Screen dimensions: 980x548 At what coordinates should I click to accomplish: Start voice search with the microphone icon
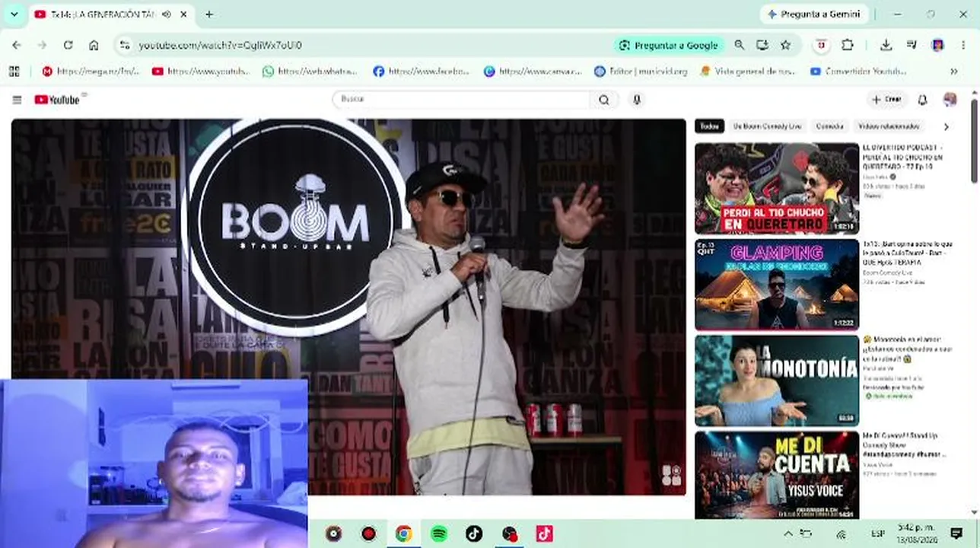[x=637, y=100]
